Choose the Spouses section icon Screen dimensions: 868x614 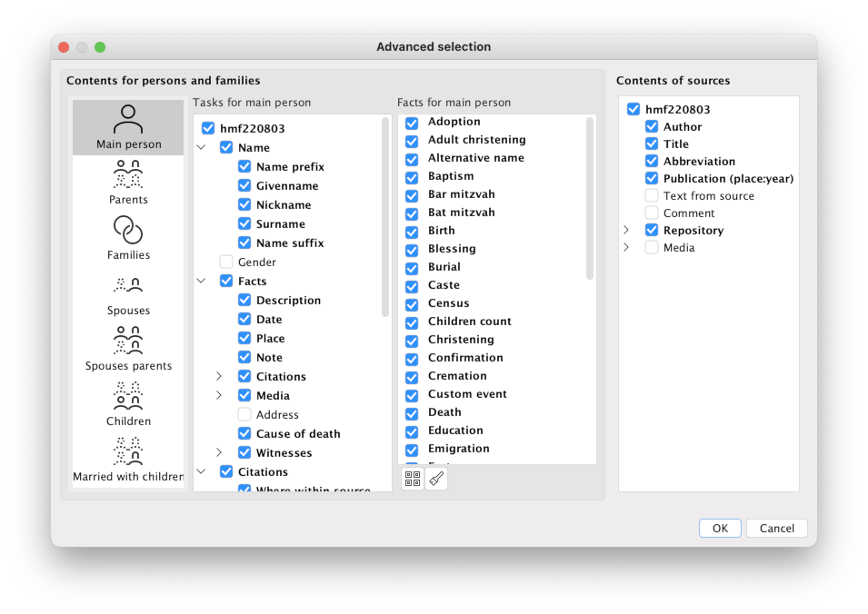[128, 285]
